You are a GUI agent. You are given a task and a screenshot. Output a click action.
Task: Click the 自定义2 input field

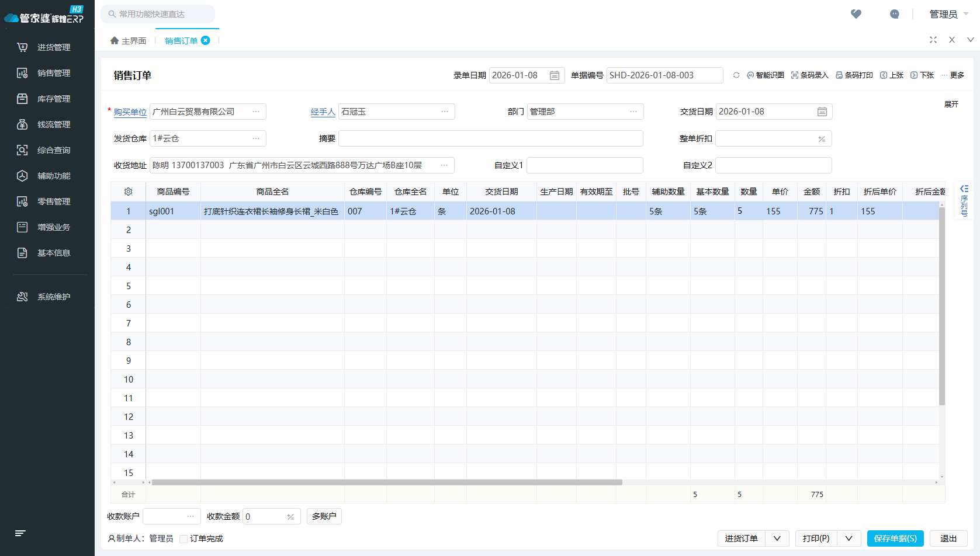tap(774, 165)
